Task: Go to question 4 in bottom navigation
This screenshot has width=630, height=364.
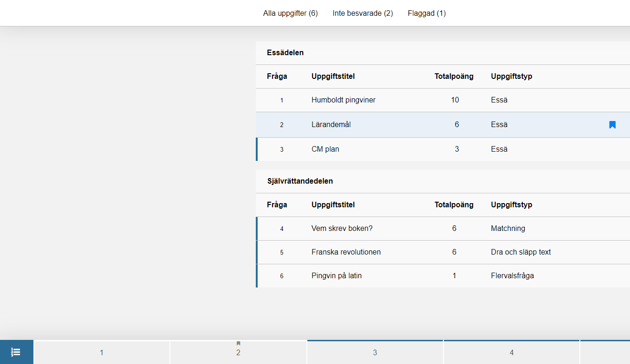Action: click(x=512, y=352)
